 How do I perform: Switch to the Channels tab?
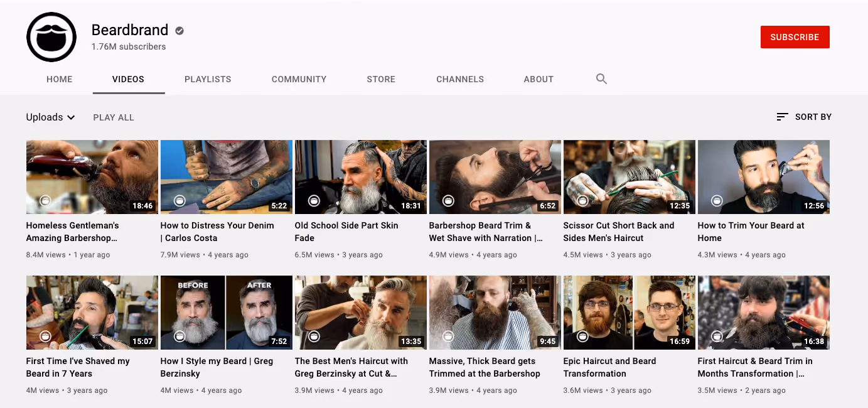(x=460, y=79)
